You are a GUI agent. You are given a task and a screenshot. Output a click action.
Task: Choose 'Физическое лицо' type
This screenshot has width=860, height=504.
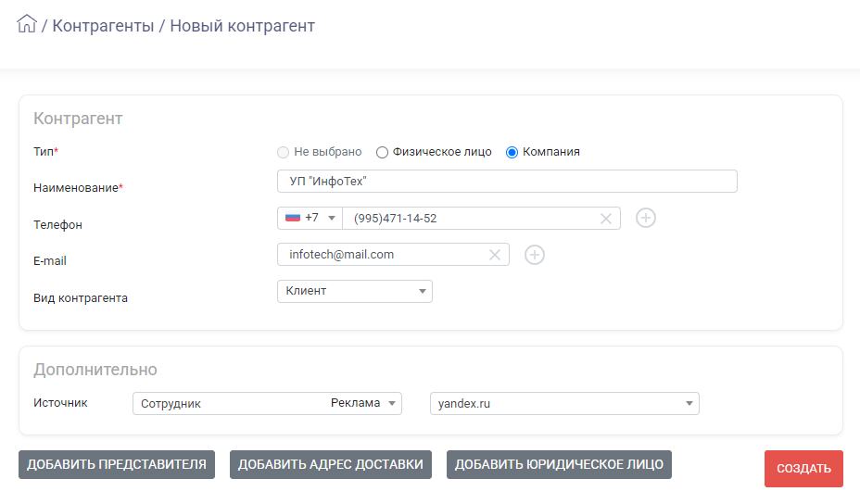point(382,153)
